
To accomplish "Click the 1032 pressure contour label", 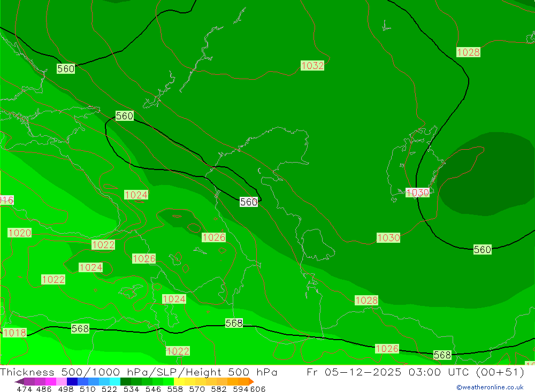I will click(x=312, y=65).
